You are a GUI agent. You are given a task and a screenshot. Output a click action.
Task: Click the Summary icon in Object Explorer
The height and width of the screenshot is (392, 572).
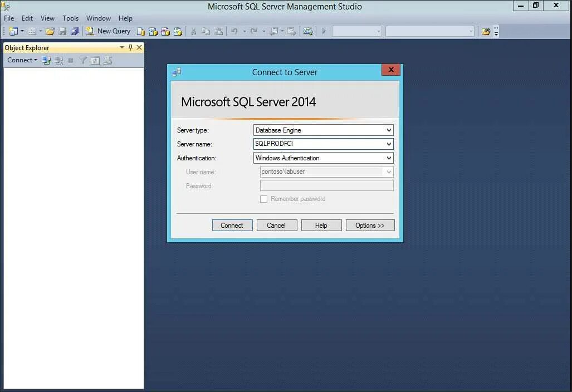107,61
